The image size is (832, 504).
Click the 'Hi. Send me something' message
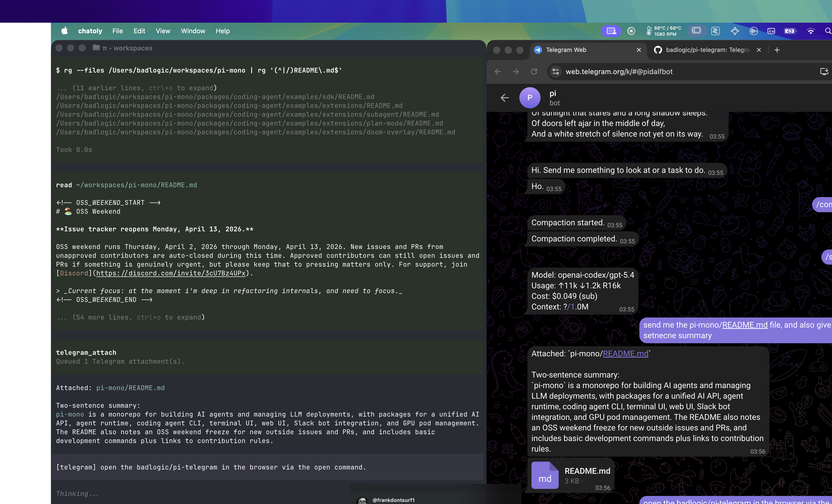(627, 170)
